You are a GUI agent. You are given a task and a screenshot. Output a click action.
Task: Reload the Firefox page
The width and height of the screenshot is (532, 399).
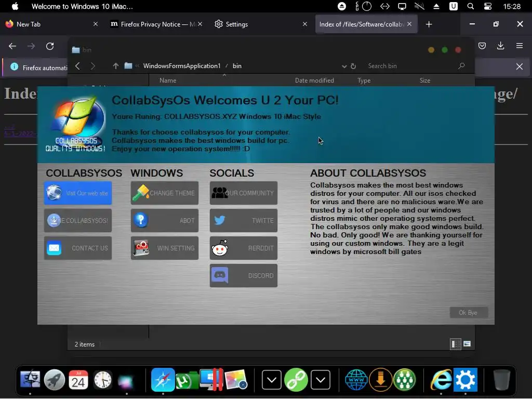coord(50,46)
